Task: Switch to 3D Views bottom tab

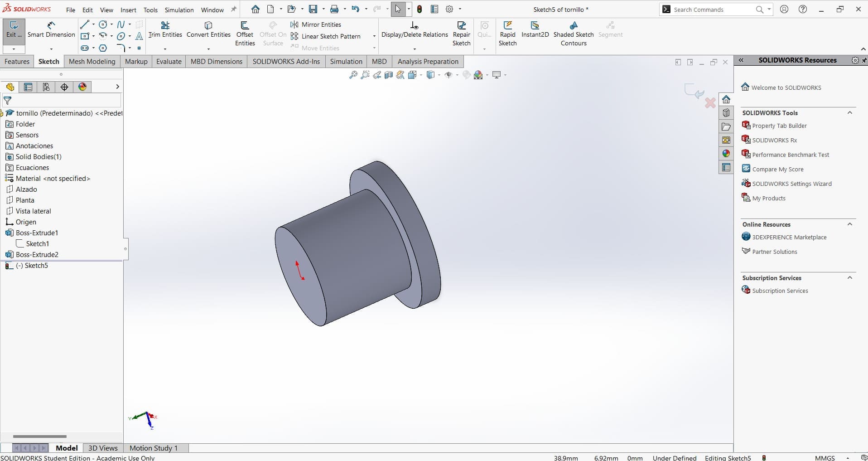Action: (x=103, y=448)
